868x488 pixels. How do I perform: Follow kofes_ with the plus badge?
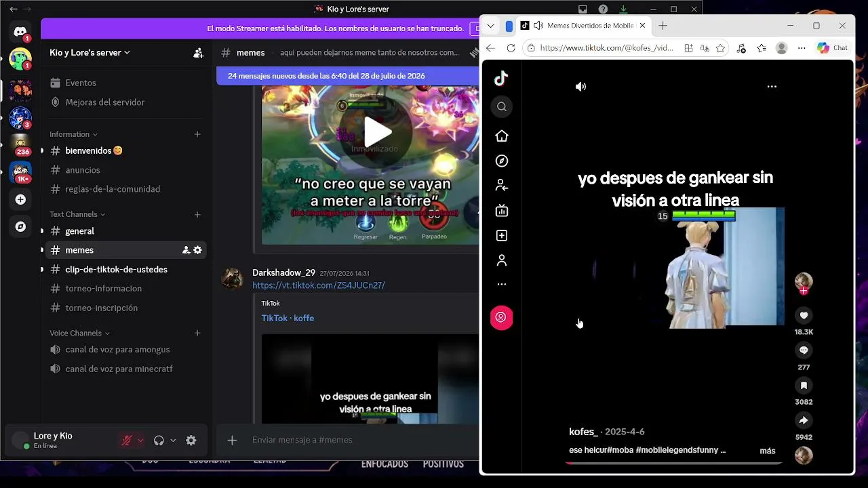(x=804, y=291)
